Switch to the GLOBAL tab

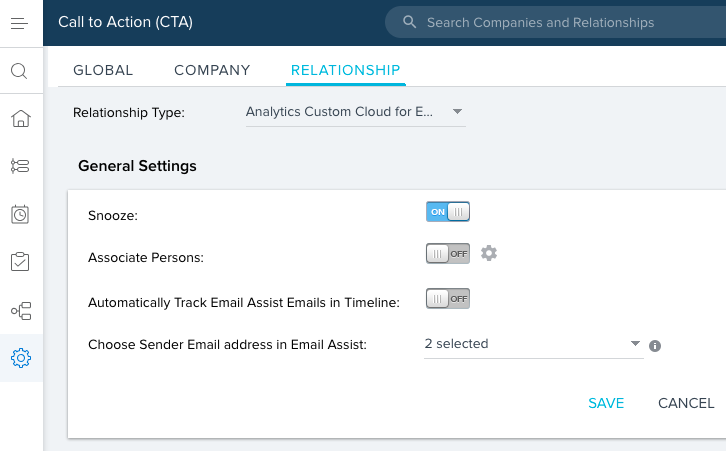tap(103, 70)
